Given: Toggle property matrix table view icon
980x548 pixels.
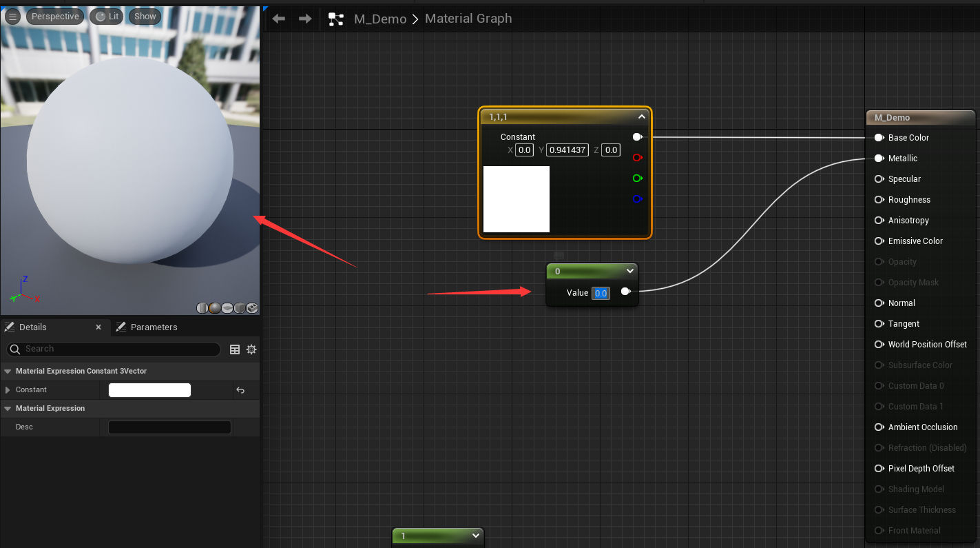Looking at the screenshot, I should point(235,349).
